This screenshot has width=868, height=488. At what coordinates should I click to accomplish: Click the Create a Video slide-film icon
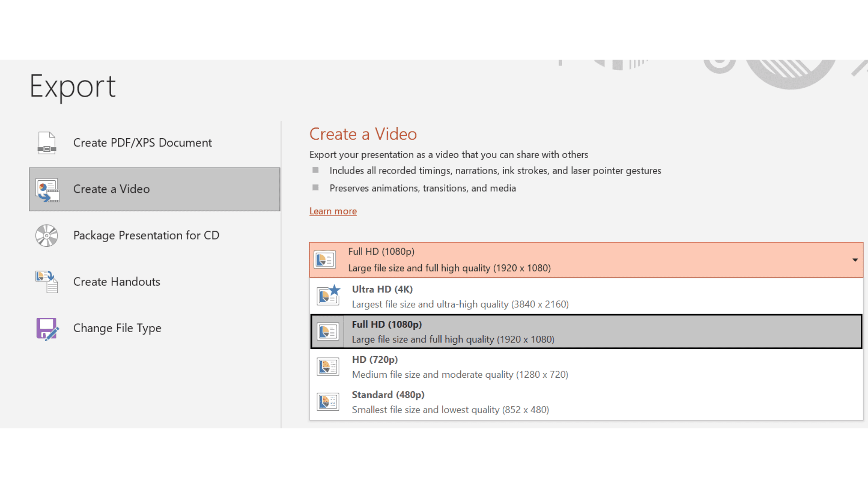(x=47, y=190)
